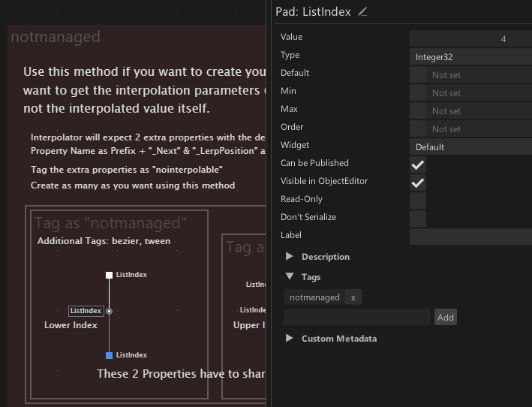Expand the Custom Metadata section
The height and width of the screenshot is (407, 532).
click(290, 339)
